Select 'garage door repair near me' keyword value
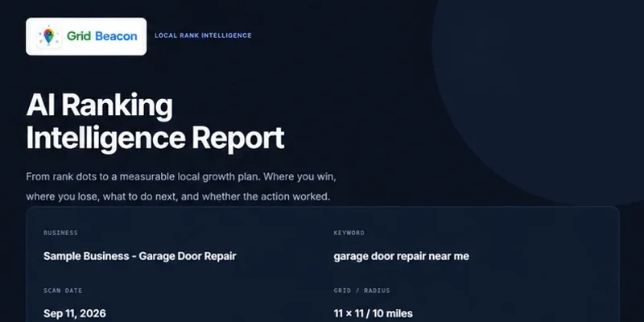 pos(401,256)
